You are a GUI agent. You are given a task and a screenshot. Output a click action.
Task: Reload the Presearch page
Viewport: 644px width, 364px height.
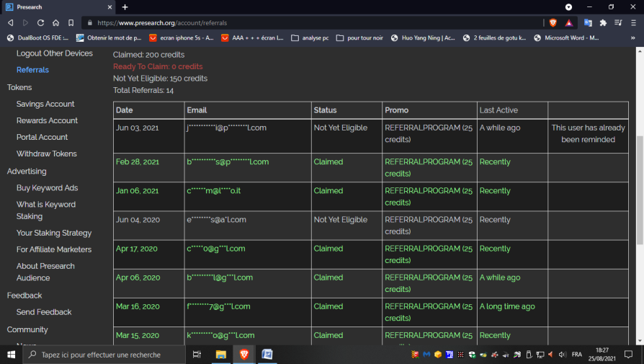pyautogui.click(x=40, y=23)
